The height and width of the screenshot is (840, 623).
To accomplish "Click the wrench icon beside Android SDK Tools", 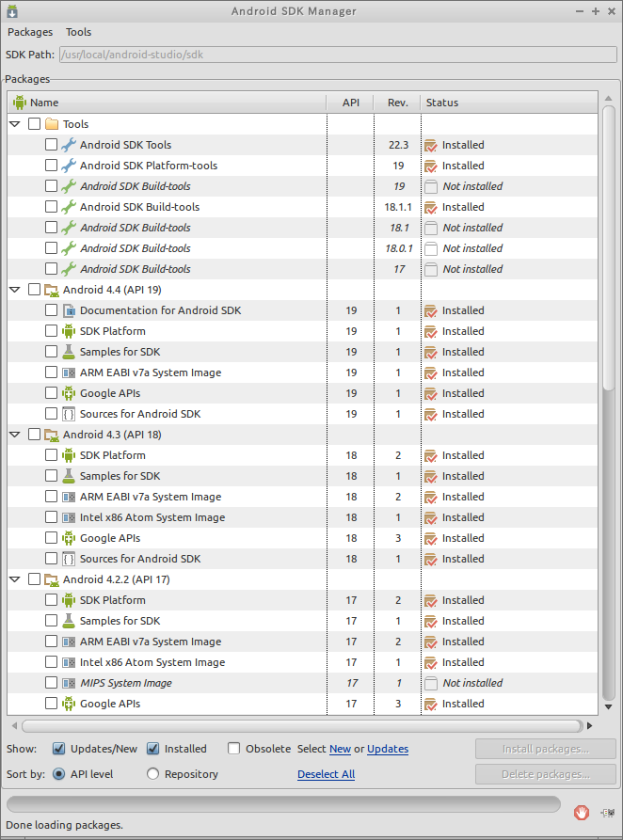I will click(x=69, y=145).
